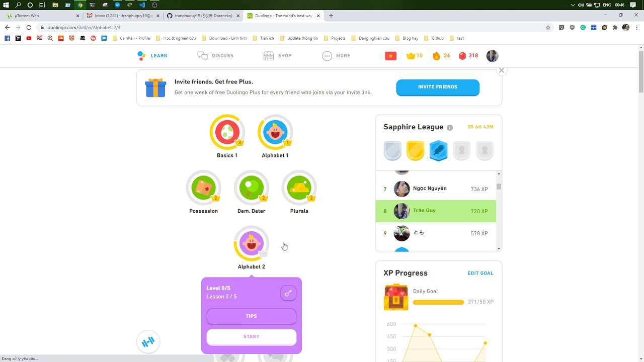Click the YouTube bookmark icon
This screenshot has height=362, width=644.
[29, 38]
